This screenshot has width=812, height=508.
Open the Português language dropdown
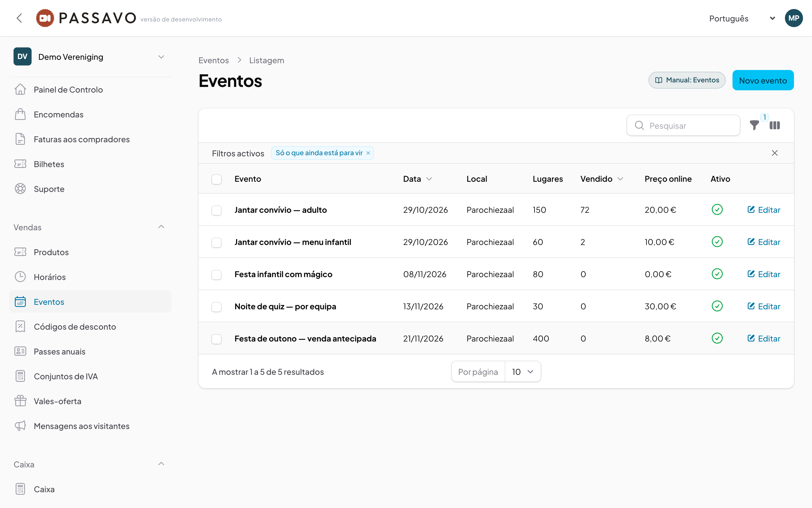point(742,18)
